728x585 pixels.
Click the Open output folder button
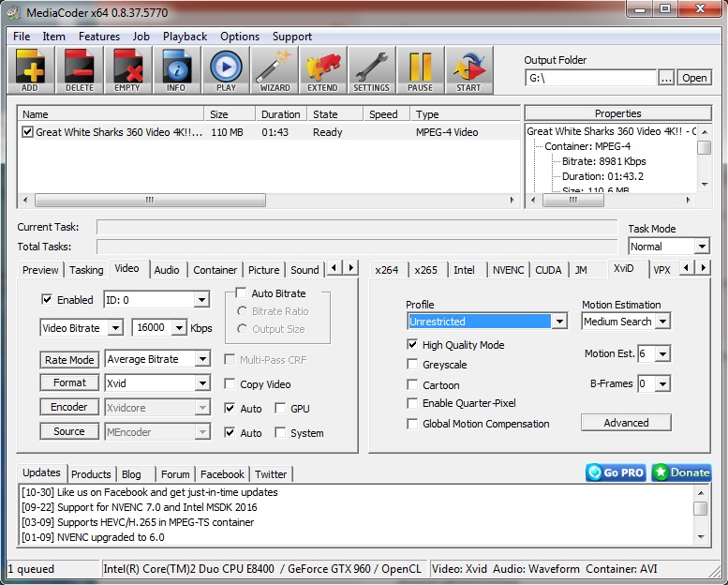(x=694, y=78)
